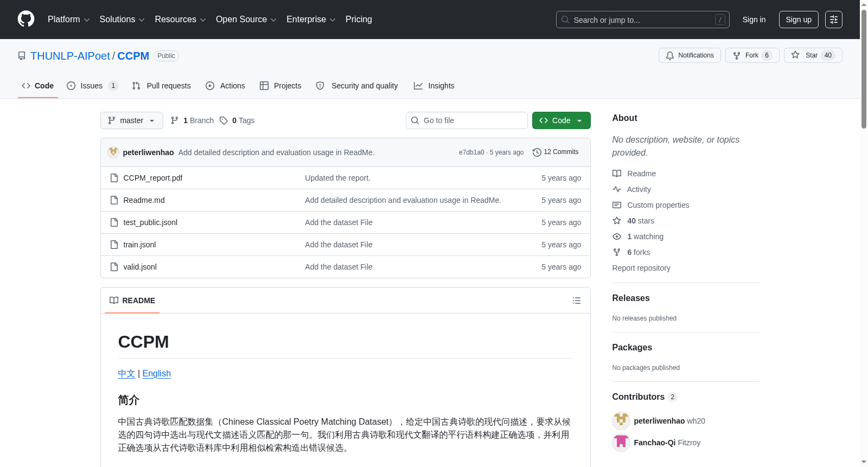The image size is (868, 467).
Task: Click peterliwenhao's commit avatar
Action: click(113, 152)
